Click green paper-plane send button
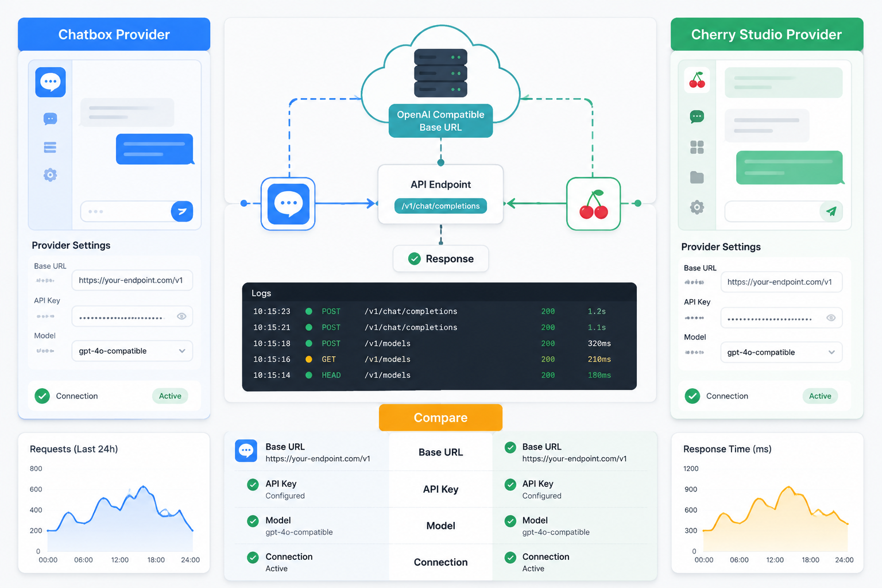Viewport: 882px width, 588px height. (831, 211)
